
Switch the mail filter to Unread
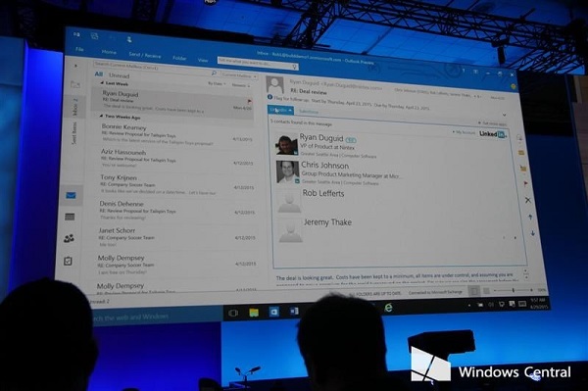point(120,75)
